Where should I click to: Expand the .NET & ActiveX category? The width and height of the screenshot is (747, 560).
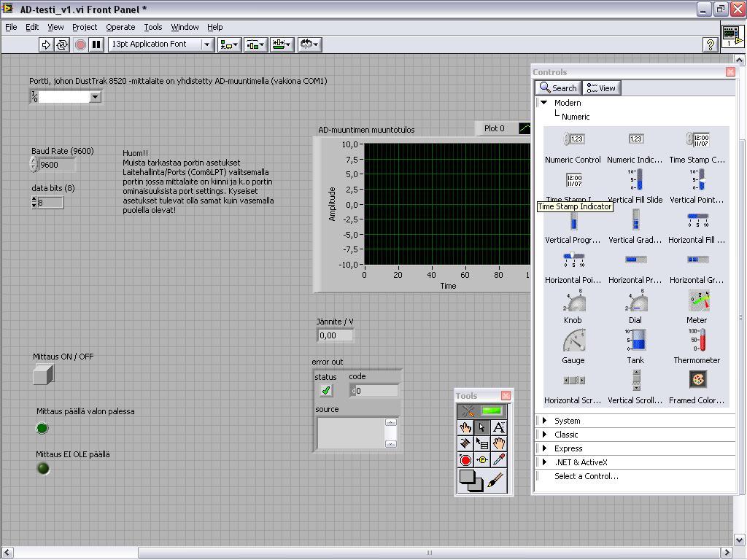544,462
